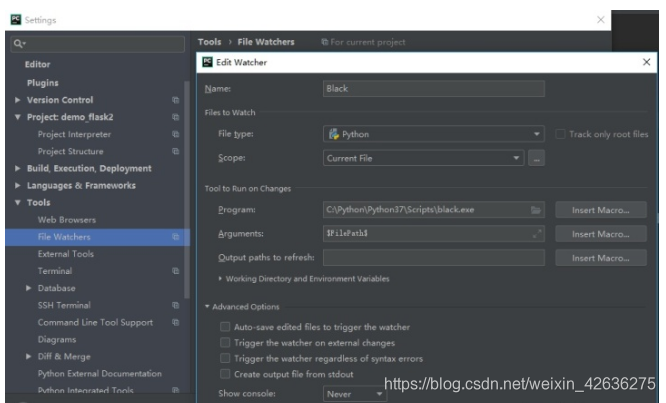666x403 pixels.
Task: Click the Python file type icon
Action: pos(334,134)
